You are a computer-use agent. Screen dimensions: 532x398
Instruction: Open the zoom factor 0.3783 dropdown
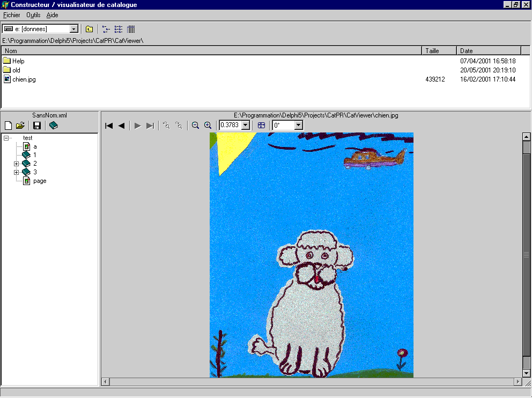pos(246,126)
